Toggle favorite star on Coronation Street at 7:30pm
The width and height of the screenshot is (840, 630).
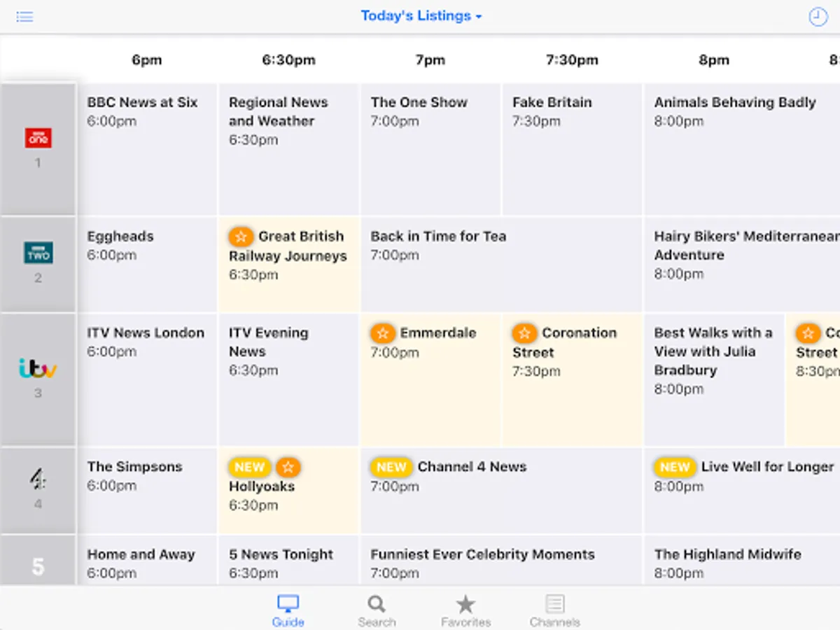(x=524, y=333)
